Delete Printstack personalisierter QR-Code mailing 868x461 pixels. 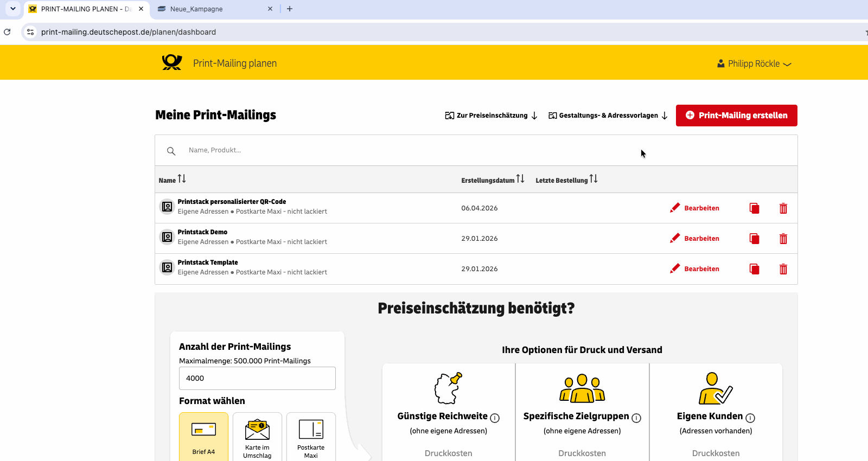click(x=783, y=208)
